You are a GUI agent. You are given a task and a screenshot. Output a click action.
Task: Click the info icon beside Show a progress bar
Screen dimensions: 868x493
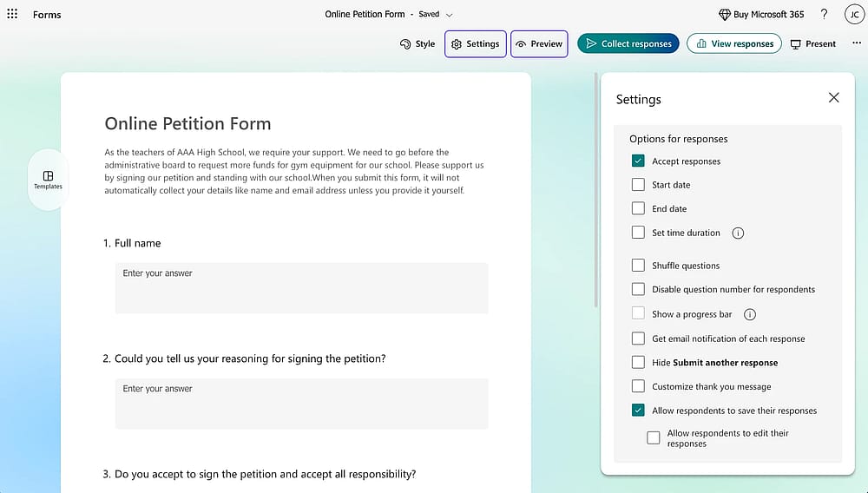[x=750, y=314]
